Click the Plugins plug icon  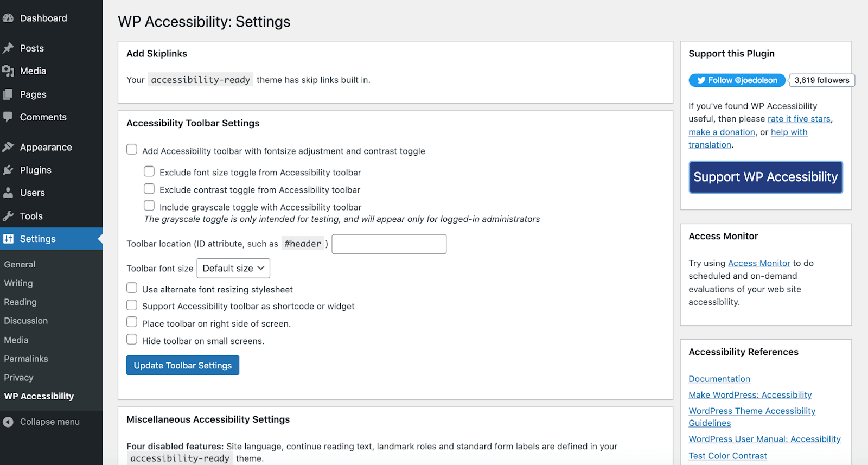[8, 170]
